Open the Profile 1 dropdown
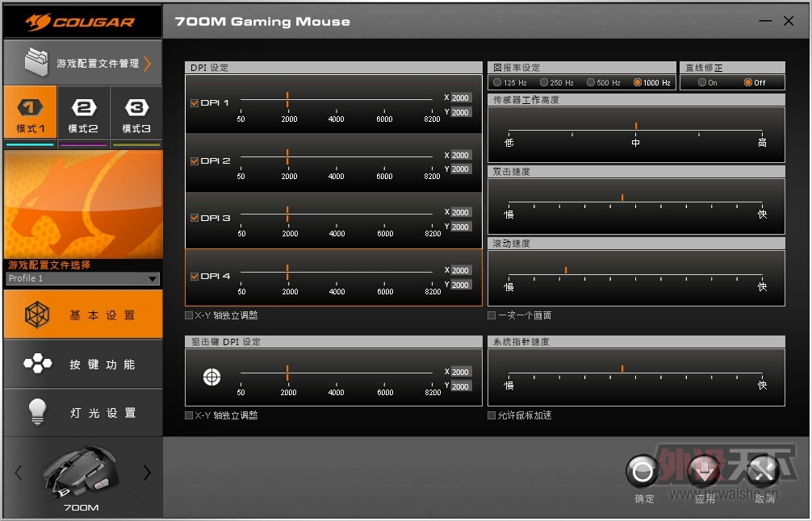812x521 pixels. point(83,278)
